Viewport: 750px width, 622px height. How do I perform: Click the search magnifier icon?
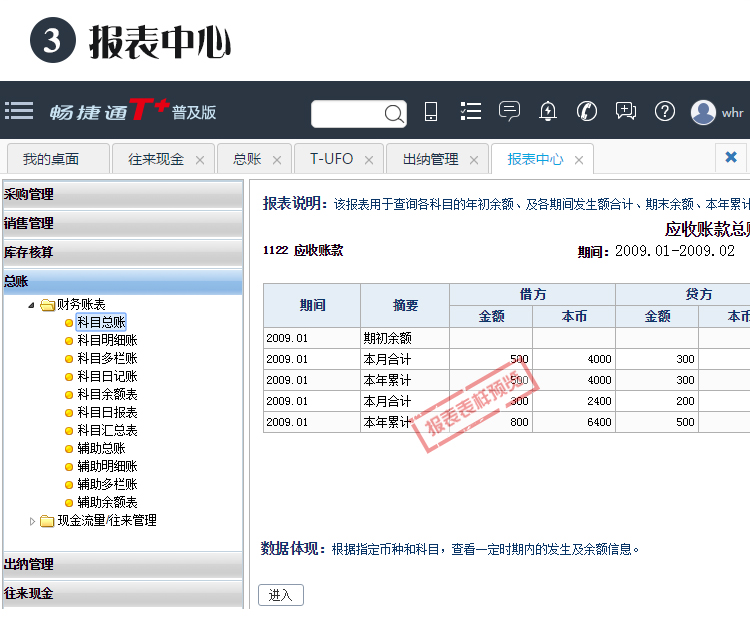coord(394,114)
